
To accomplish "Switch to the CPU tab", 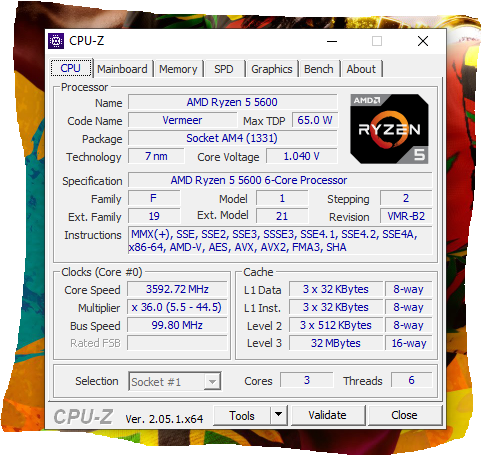I will [x=71, y=68].
